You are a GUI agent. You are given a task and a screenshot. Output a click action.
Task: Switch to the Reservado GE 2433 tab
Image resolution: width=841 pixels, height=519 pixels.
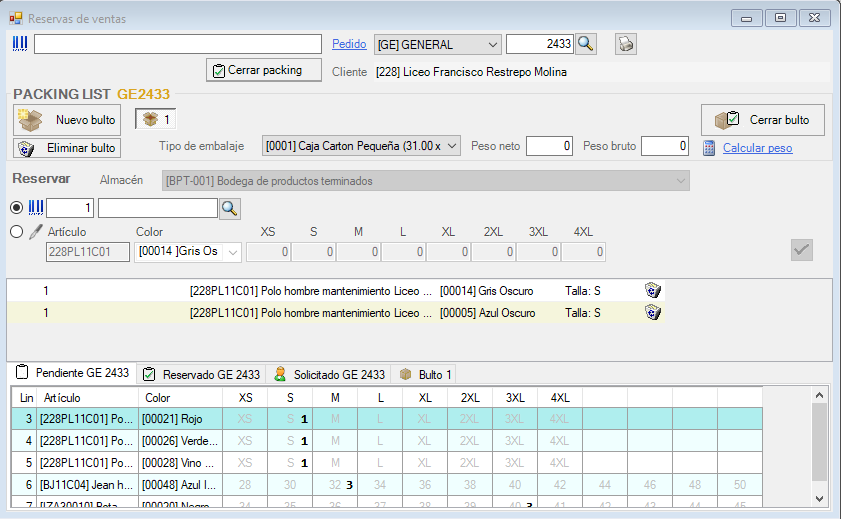pos(201,375)
